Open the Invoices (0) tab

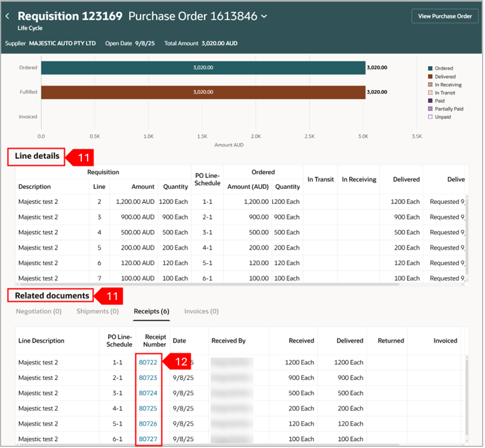pos(201,311)
